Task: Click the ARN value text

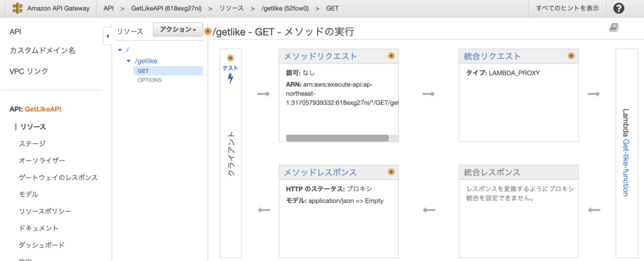Action: 342,93
